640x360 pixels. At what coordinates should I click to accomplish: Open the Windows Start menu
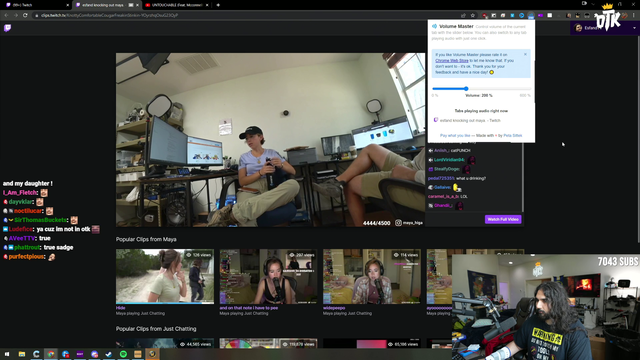click(x=7, y=354)
